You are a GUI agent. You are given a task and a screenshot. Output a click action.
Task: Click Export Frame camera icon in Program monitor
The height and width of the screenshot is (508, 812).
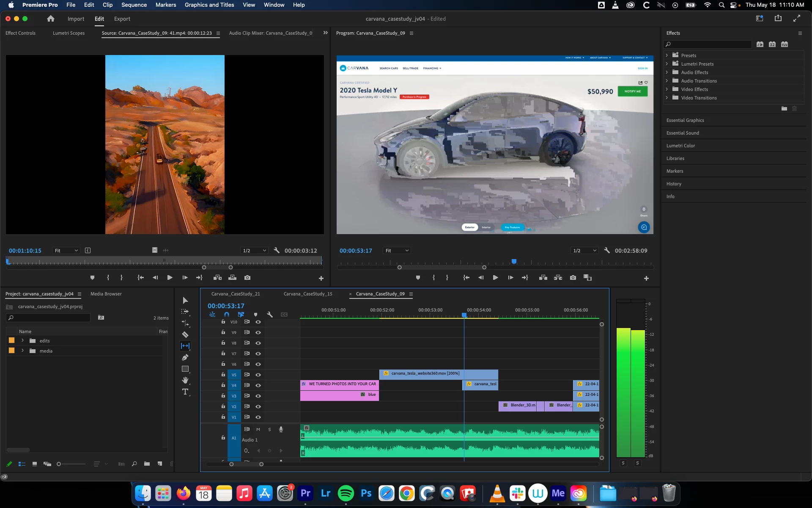(x=573, y=278)
